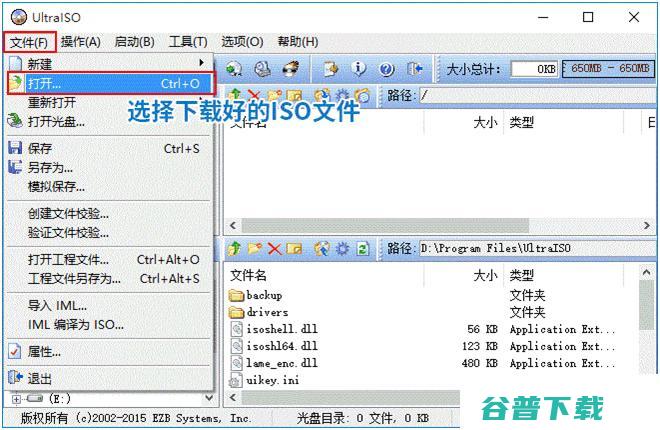Open the 启动(B) menu
Viewport: 660px width, 430px height.
(135, 42)
